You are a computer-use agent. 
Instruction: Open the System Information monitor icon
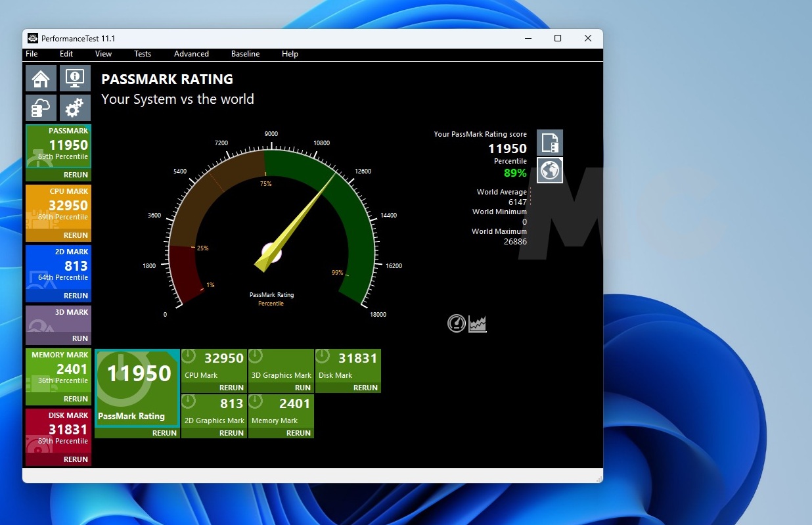pos(75,78)
